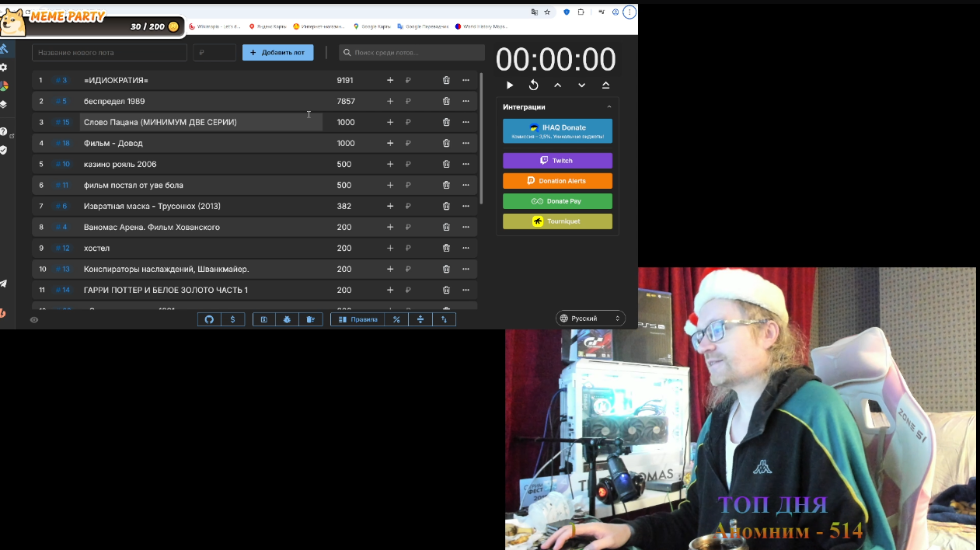Open browser profile avatar icon

click(x=616, y=12)
